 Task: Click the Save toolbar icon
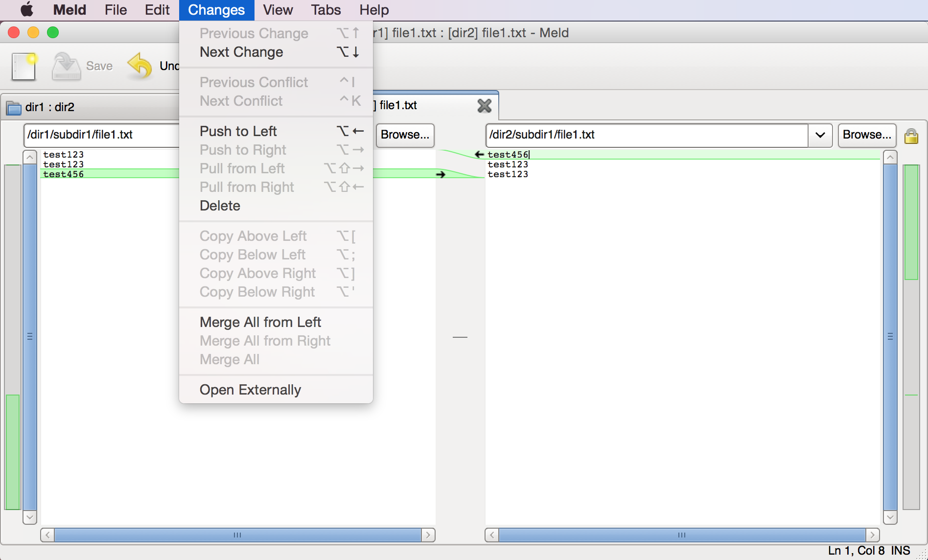[x=66, y=66]
